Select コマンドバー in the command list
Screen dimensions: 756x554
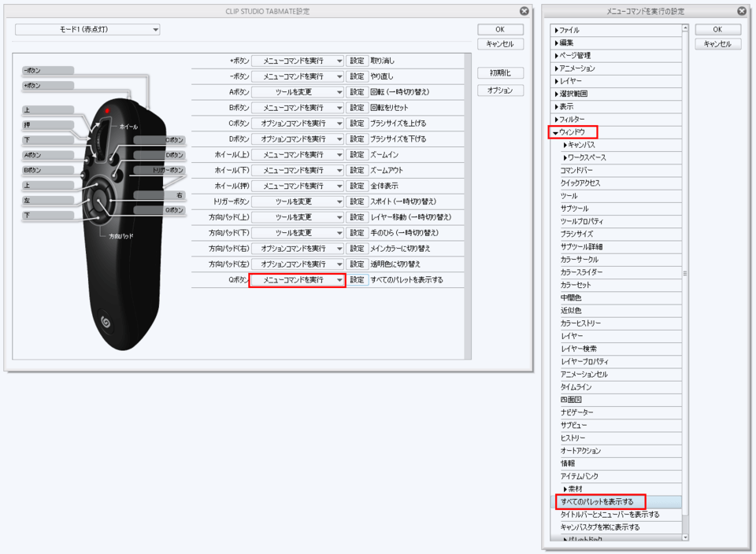point(616,171)
